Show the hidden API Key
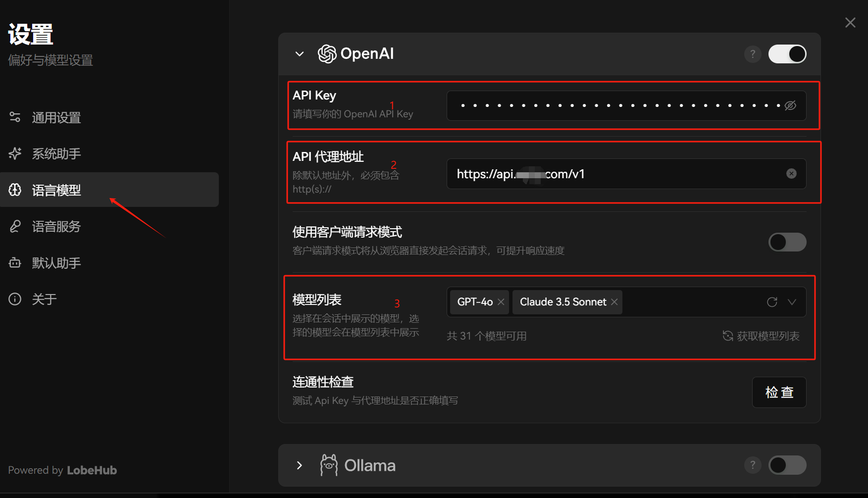868x498 pixels. click(x=791, y=105)
